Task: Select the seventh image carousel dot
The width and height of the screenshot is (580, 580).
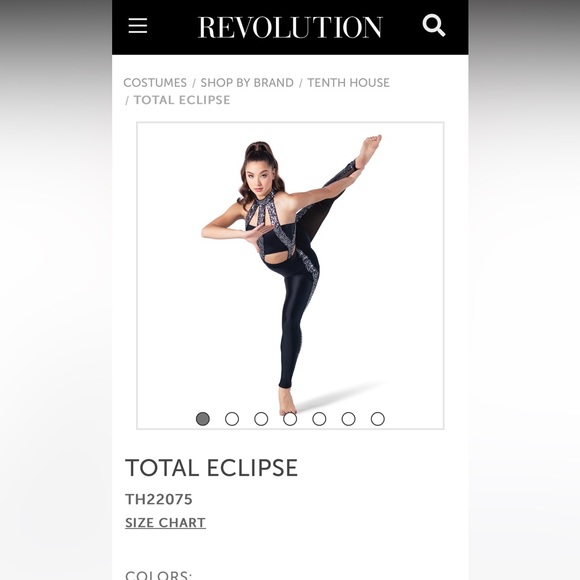Action: point(378,419)
